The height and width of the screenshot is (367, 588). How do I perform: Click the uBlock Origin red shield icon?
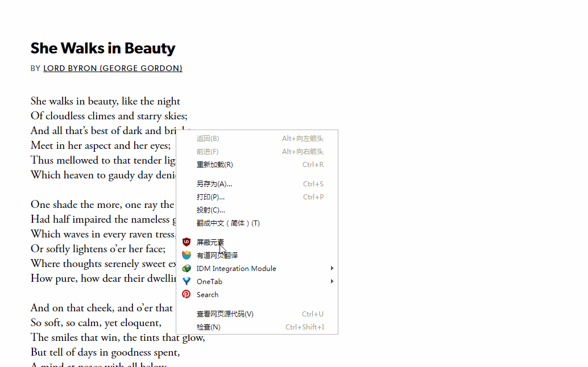(x=187, y=243)
